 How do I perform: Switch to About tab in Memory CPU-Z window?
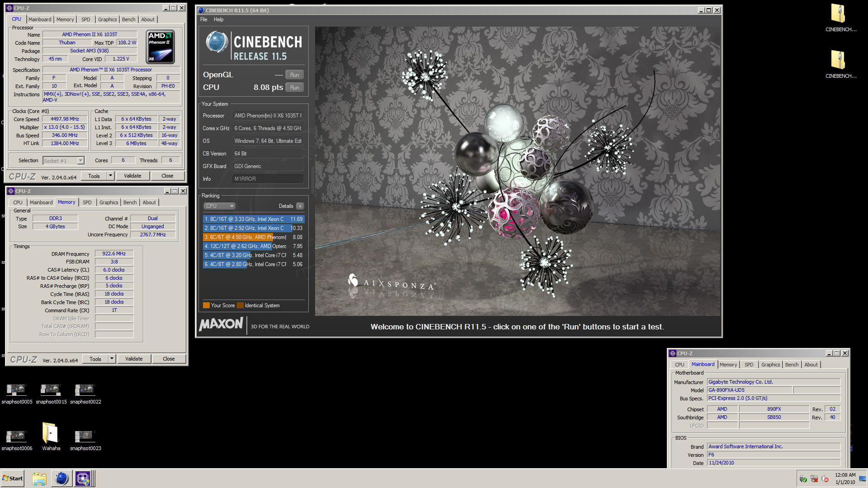(149, 202)
